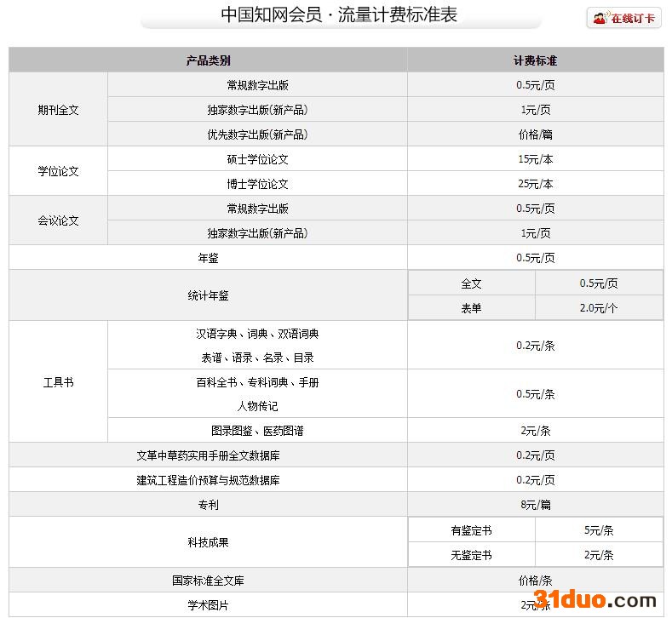Select the 学位论文 category cell
Image resolution: width=672 pixels, height=618 pixels.
tap(58, 171)
